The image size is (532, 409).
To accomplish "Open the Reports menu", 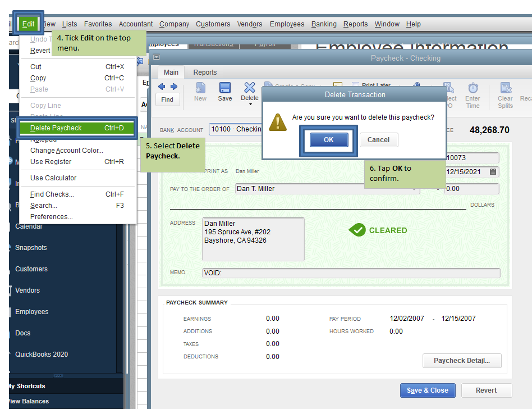I will click(x=356, y=24).
